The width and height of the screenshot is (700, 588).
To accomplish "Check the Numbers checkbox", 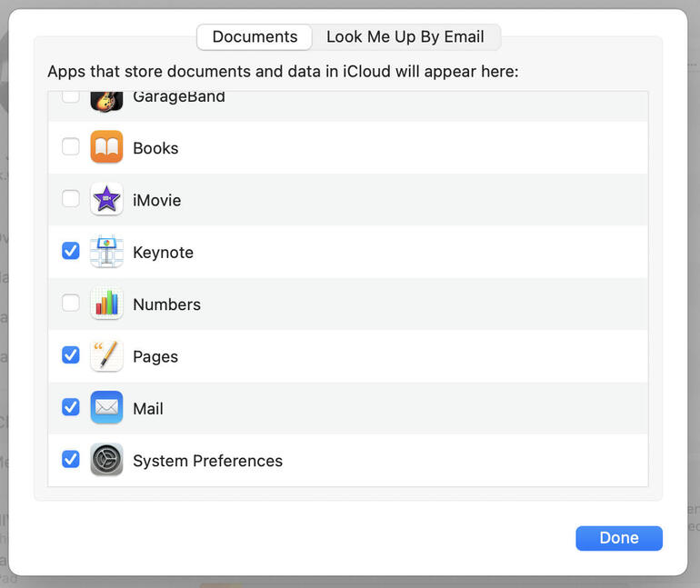I will click(71, 303).
